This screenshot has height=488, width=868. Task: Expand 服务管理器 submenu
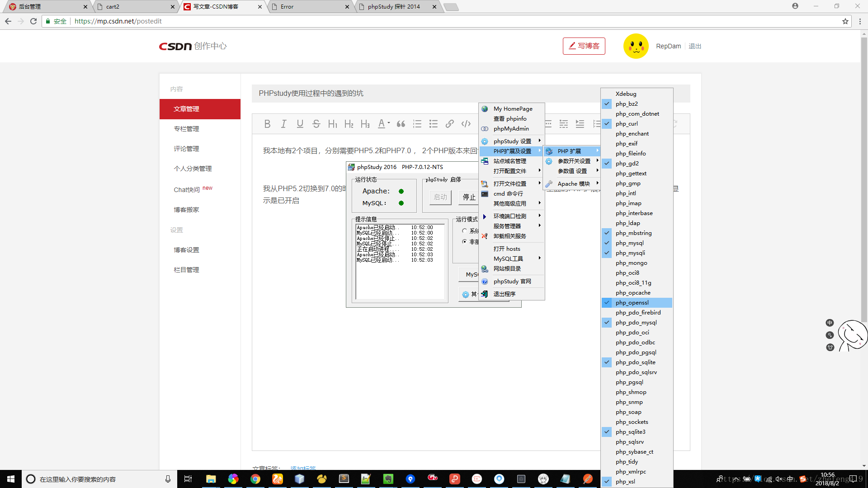[x=511, y=226]
